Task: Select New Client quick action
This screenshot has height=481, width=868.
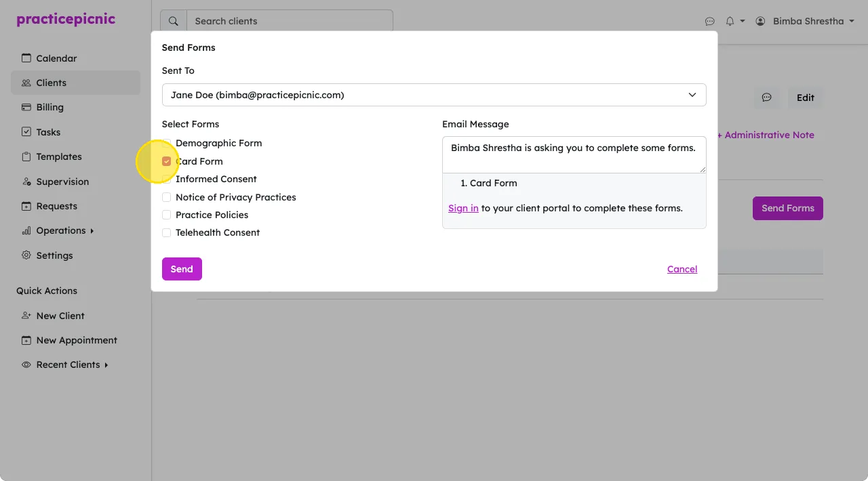Action: 75,316
